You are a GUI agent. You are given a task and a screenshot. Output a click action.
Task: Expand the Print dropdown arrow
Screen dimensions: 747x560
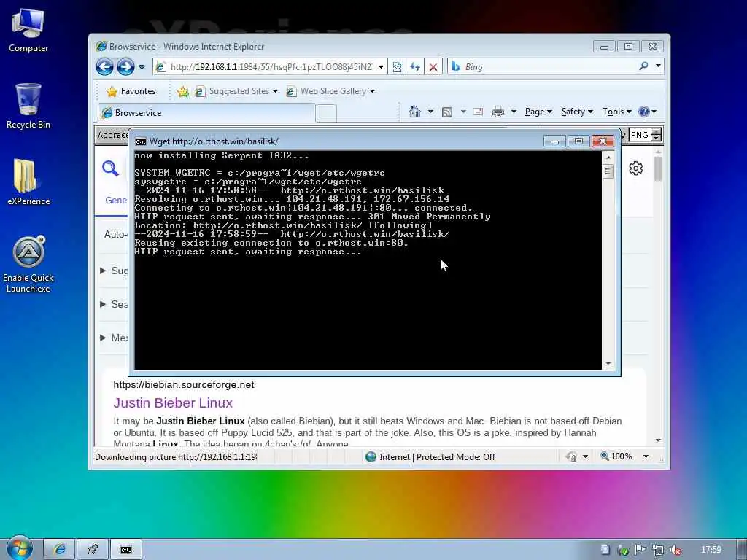(x=514, y=112)
